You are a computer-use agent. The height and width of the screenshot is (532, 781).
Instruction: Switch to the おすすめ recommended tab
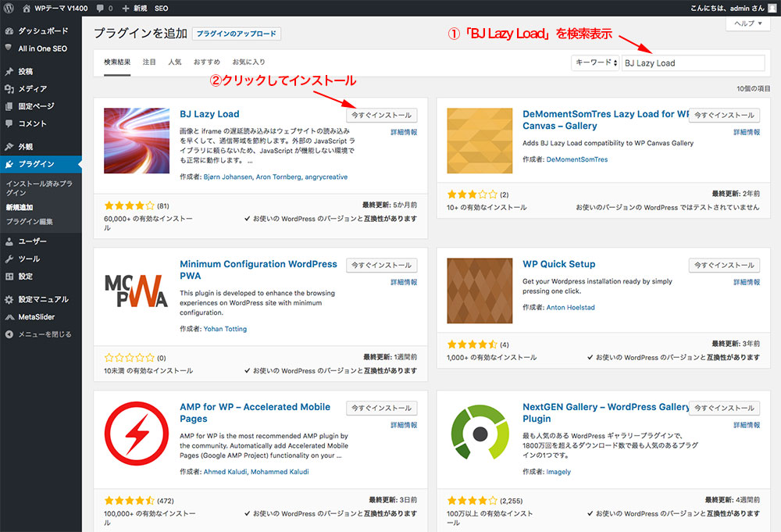[207, 62]
